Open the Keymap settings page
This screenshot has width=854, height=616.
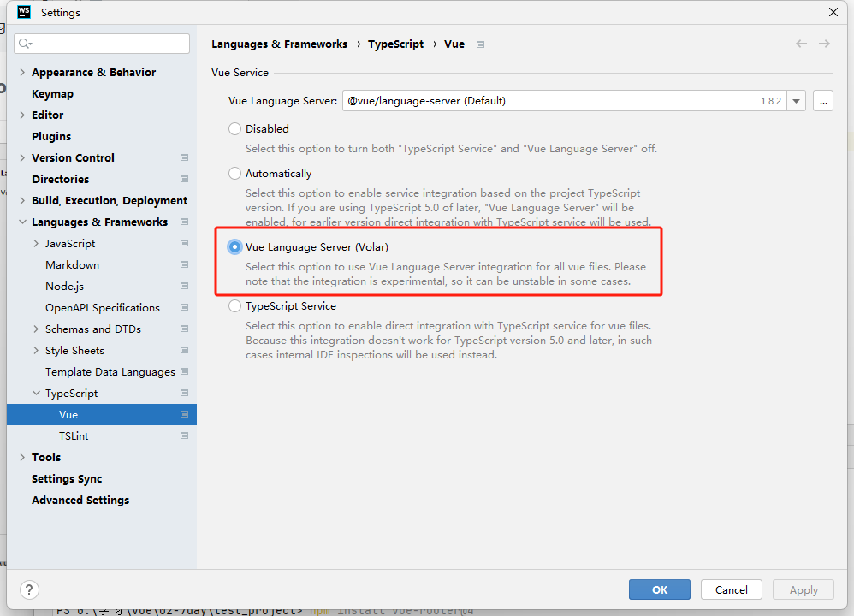click(52, 93)
